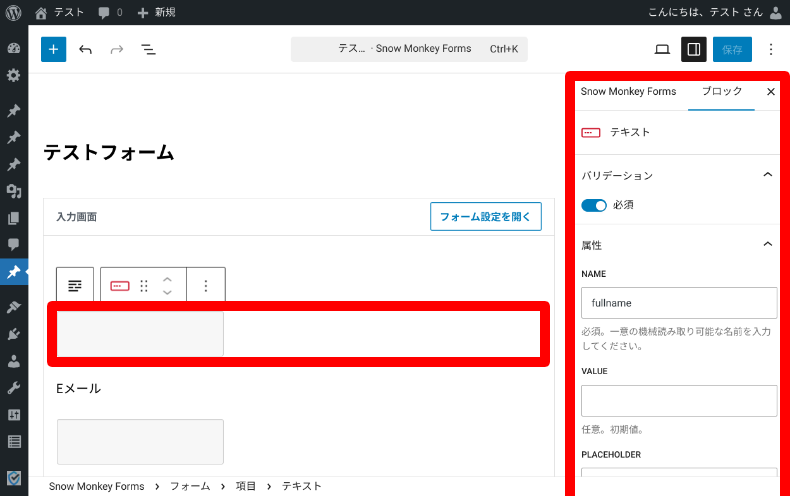
Task: Open the table-list icon item in the admin sidebar
Action: [14, 442]
